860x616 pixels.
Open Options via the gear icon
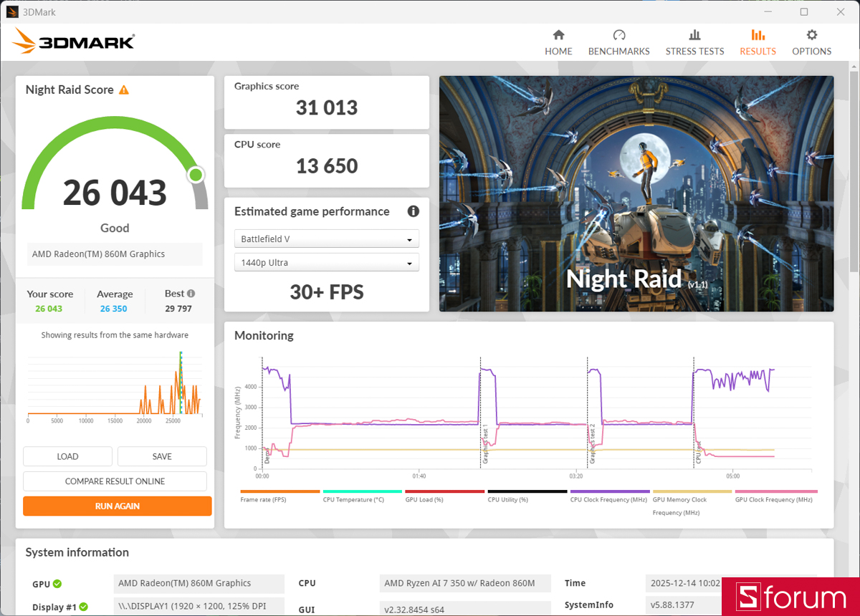click(x=811, y=41)
